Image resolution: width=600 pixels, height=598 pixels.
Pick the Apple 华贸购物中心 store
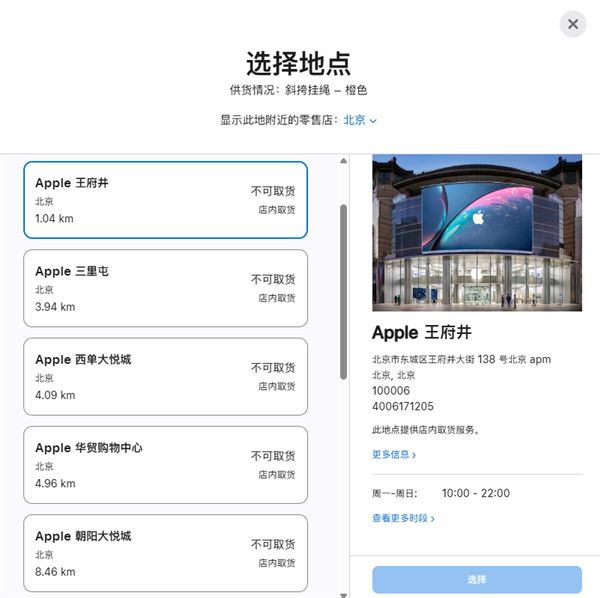coord(165,464)
